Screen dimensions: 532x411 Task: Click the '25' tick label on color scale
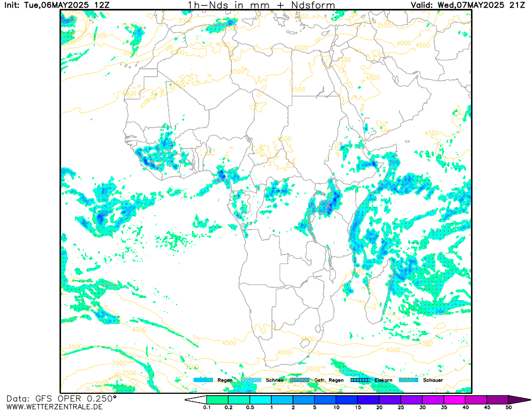click(401, 407)
